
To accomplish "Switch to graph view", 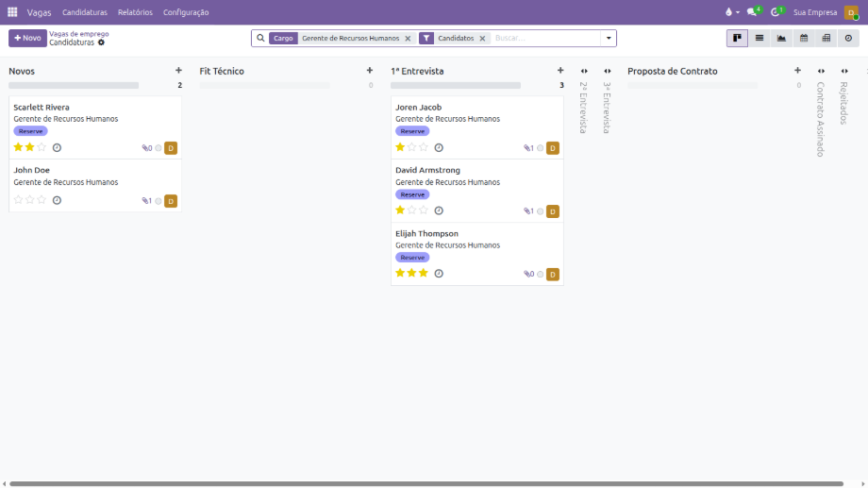I will [781, 38].
